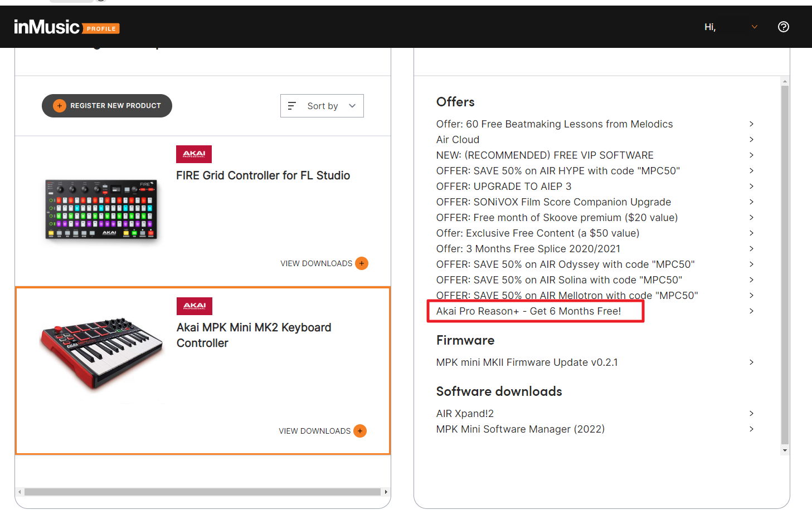Image resolution: width=812 pixels, height=510 pixels.
Task: Click the downloads panel scroll down arrow
Action: 785,450
